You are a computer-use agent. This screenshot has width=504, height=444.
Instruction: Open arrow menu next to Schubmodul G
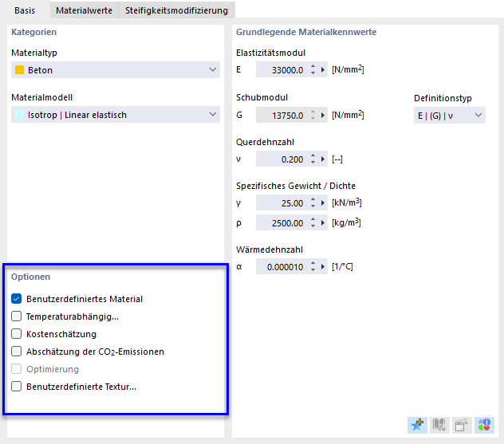point(323,115)
